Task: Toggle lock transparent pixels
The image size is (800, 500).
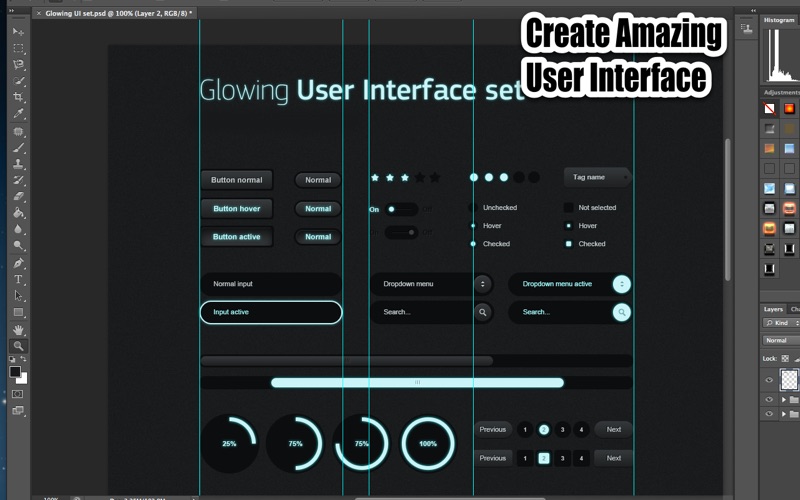Action: tap(785, 359)
